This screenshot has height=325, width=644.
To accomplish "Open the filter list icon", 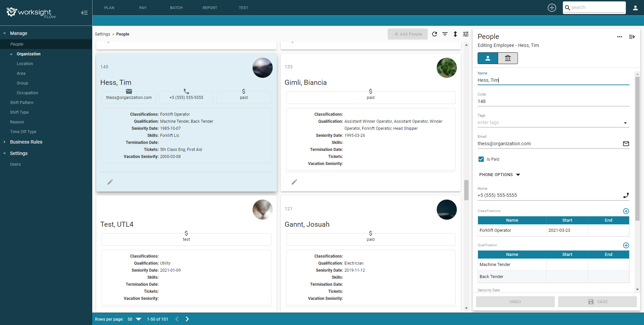I will [445, 34].
